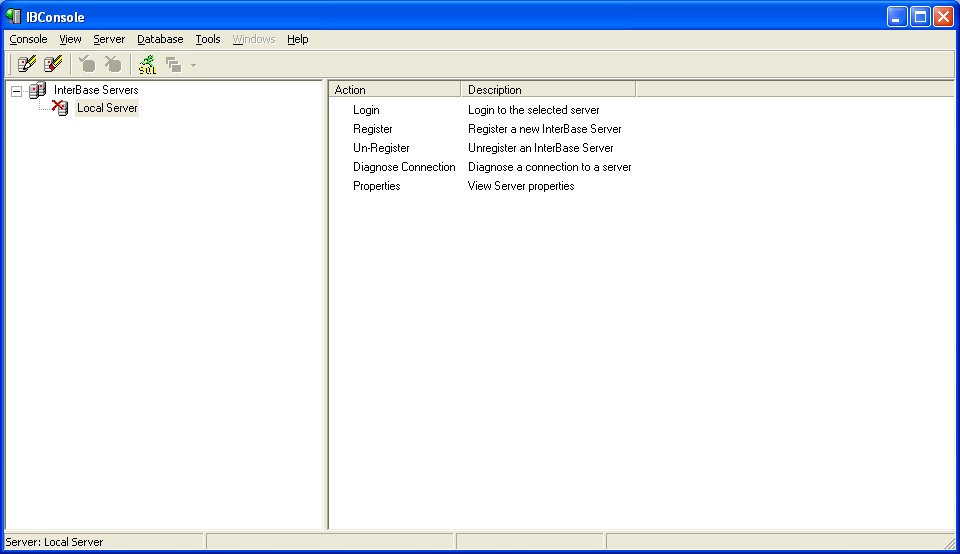Select the Register action row
The width and height of the screenshot is (960, 554).
click(x=373, y=129)
